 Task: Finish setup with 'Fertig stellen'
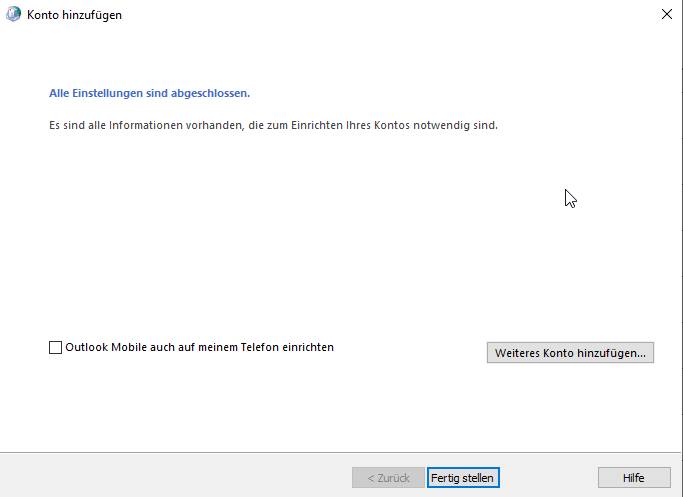pos(463,477)
